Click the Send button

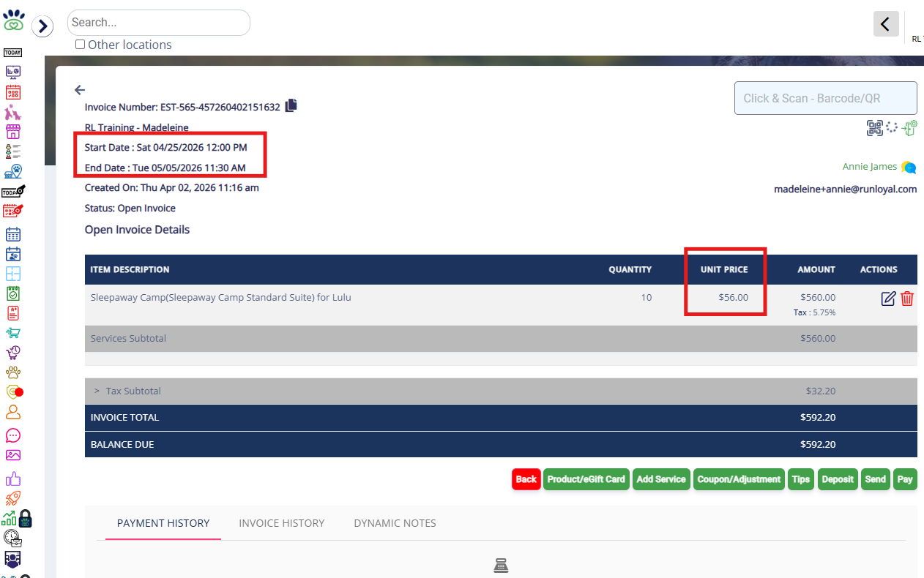(x=876, y=479)
